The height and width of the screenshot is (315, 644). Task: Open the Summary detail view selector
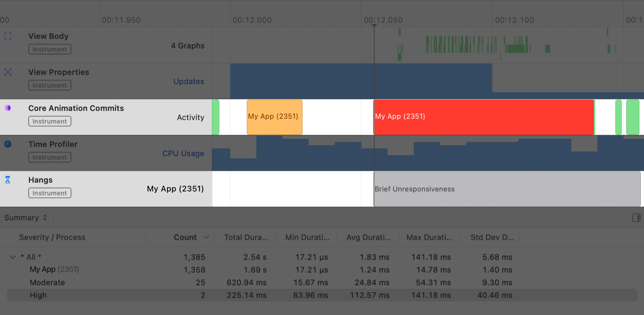pyautogui.click(x=24, y=217)
